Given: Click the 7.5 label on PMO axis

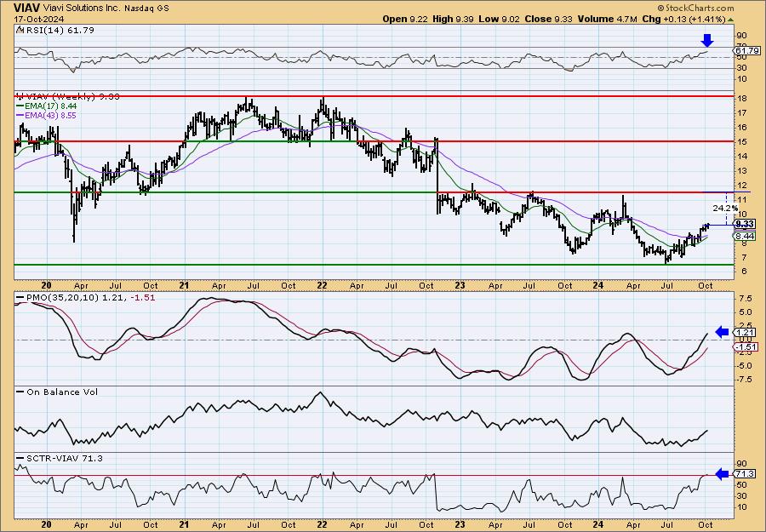Looking at the screenshot, I should [745, 298].
